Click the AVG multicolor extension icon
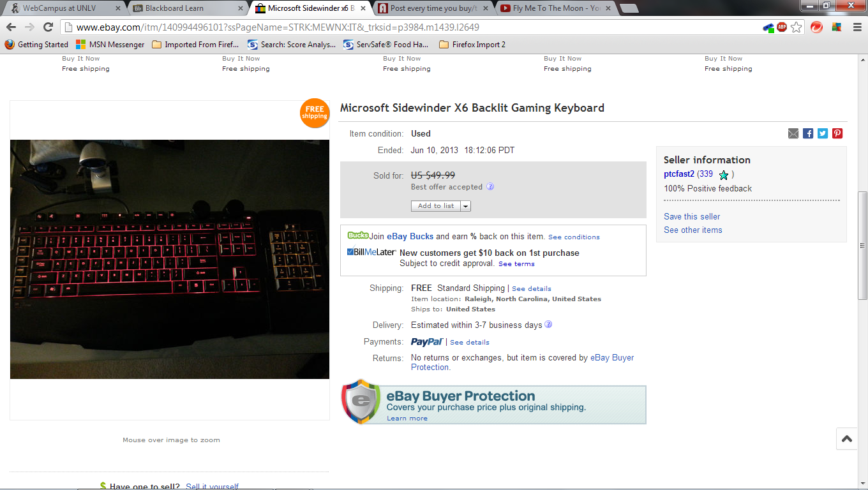The image size is (868, 490). [x=837, y=27]
